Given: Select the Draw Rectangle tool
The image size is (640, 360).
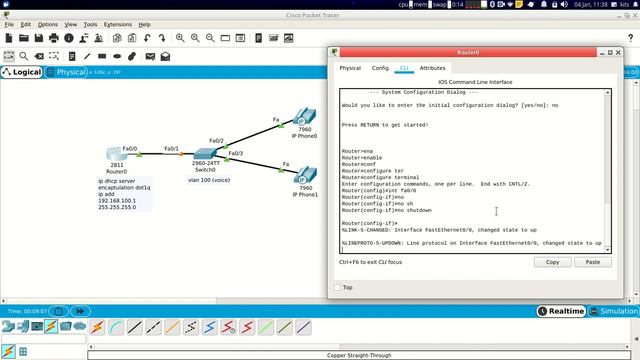Looking at the screenshot, I should coord(102,56).
